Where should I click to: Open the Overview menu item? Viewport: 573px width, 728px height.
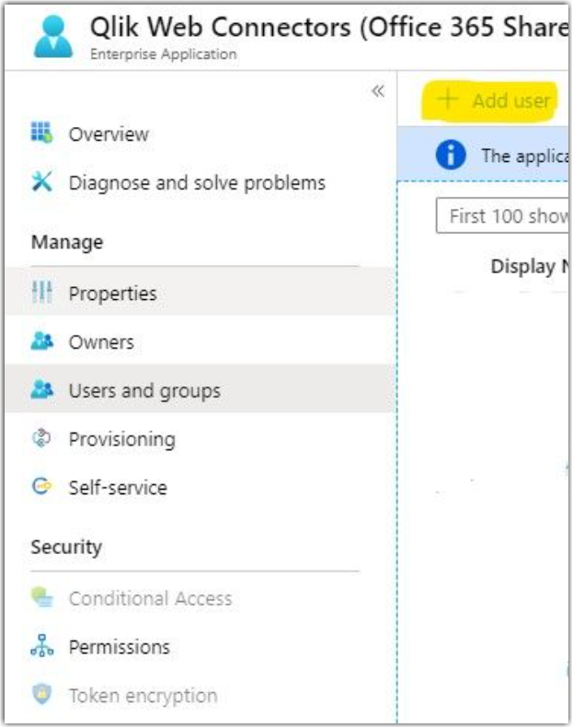(x=109, y=134)
